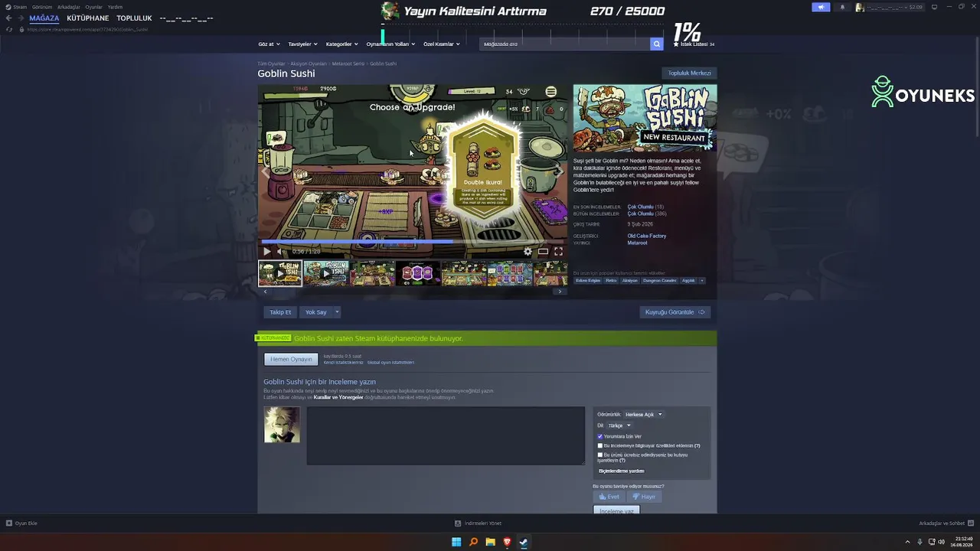The height and width of the screenshot is (551, 980).
Task: Expand the Tavsiyeler store menu
Action: click(302, 44)
